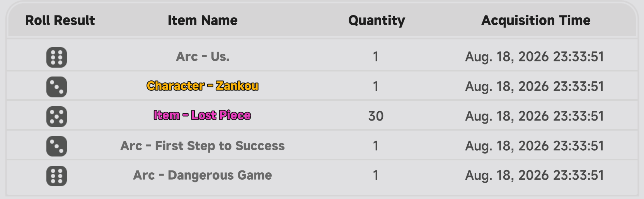Select the quantity value in the Zankou row
Viewport: 644px width, 199px height.
[376, 86]
